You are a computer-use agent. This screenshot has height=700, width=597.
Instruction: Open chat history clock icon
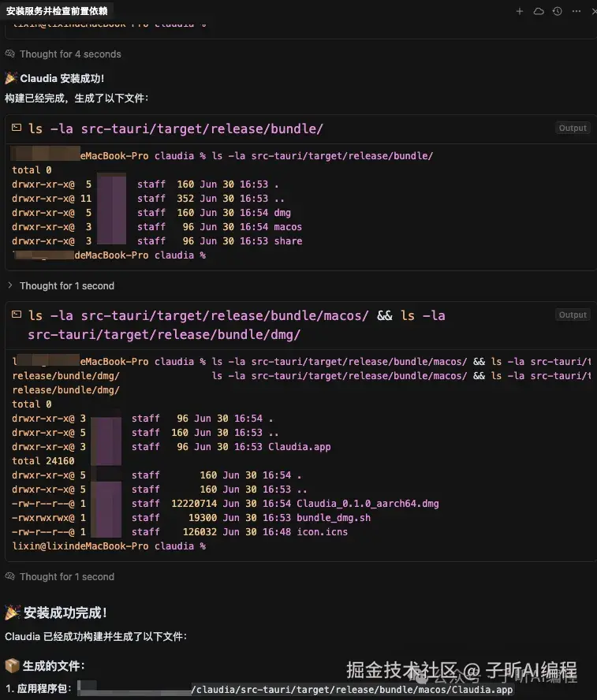(558, 11)
